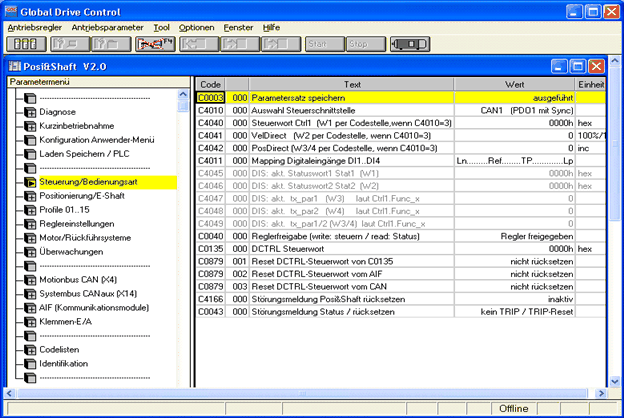
Task: Click the highlighted Steuerung/Bedienungsart folder icon
Action: 30,183
